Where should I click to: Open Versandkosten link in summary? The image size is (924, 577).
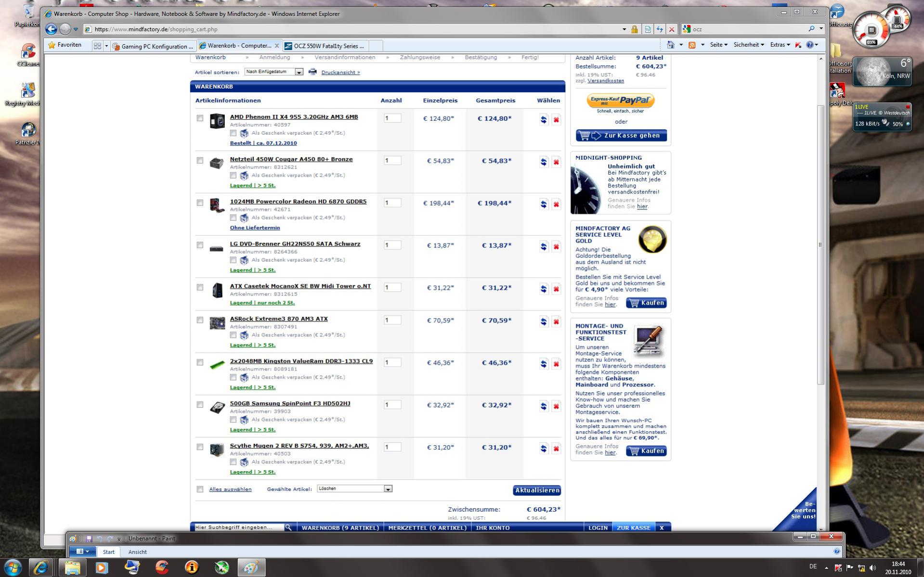click(x=605, y=81)
